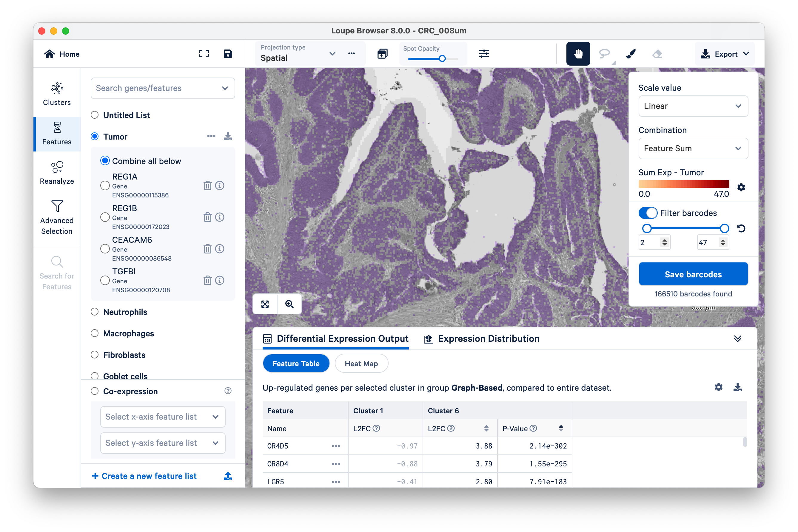
Task: Click Create a new feature list
Action: (144, 476)
